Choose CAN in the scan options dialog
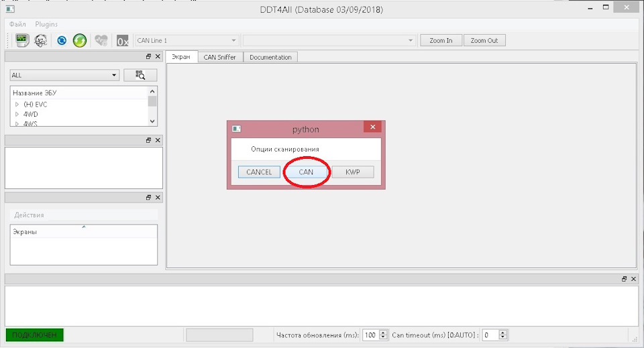 tap(306, 172)
